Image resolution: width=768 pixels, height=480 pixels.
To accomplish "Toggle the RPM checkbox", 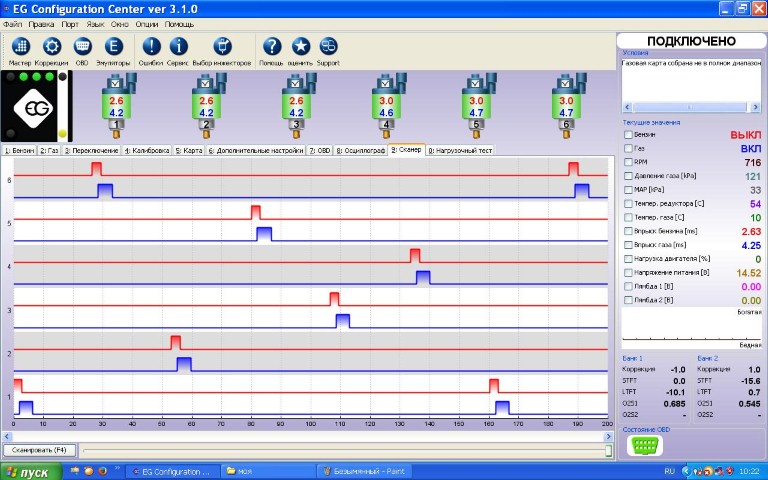I will (x=628, y=162).
